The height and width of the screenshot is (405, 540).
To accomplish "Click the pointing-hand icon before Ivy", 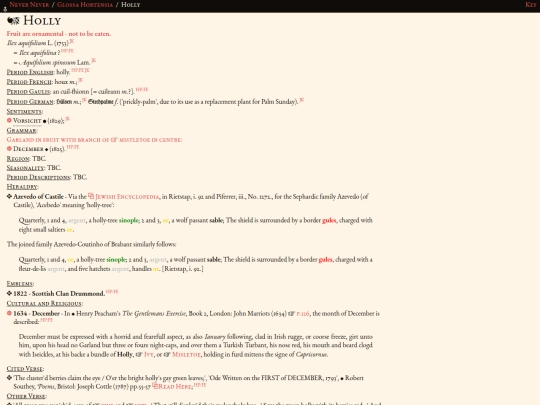I will coord(139,354).
